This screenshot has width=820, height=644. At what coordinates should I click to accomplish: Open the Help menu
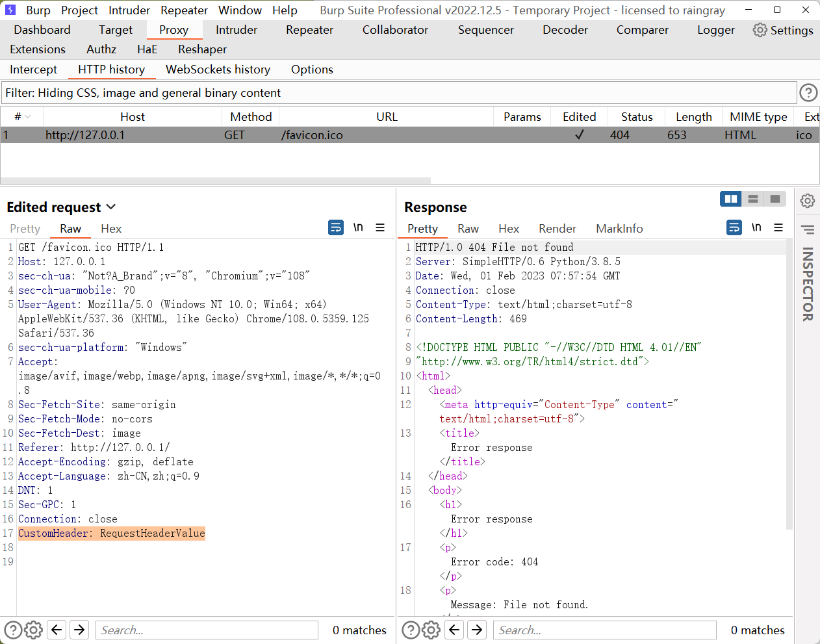click(285, 10)
